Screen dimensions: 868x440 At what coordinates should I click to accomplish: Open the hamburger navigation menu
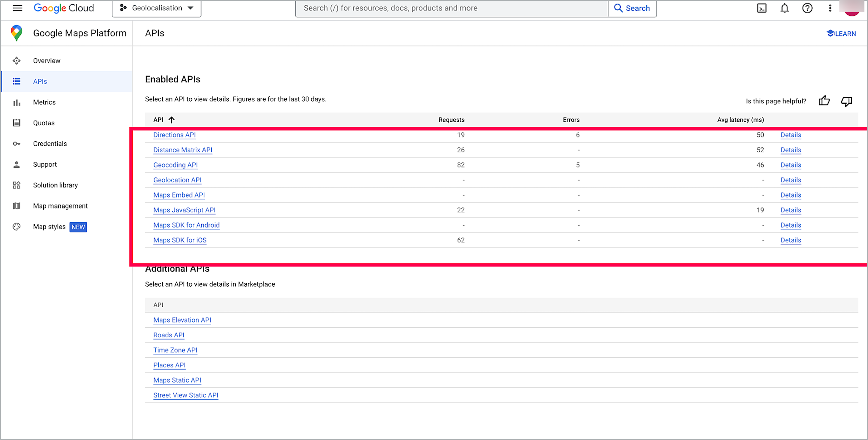[x=18, y=8]
